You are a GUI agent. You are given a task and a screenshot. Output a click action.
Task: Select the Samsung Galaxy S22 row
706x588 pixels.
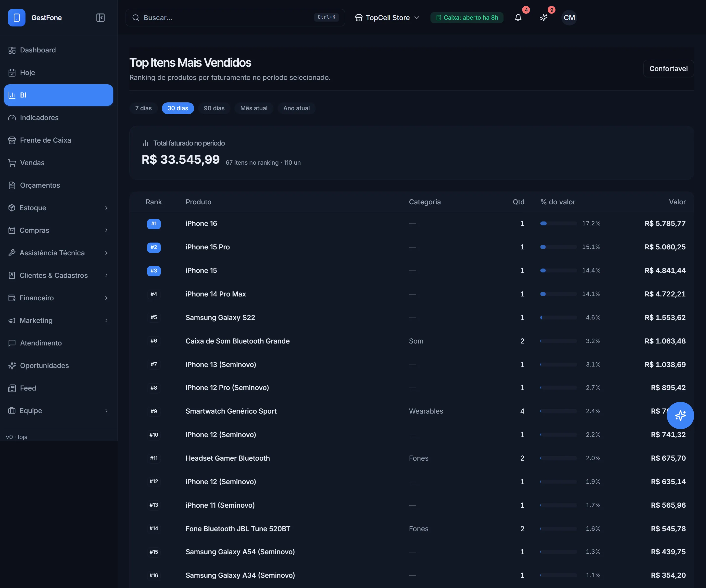click(x=412, y=318)
